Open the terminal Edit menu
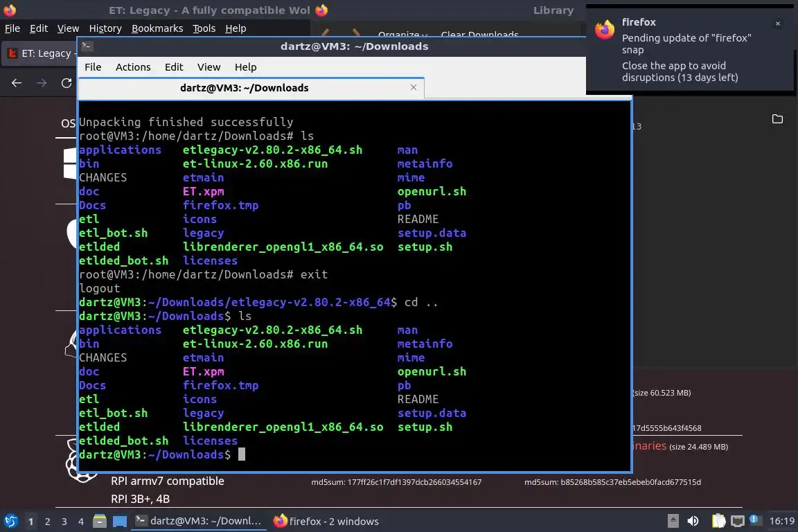This screenshot has height=532, width=798. [174, 67]
